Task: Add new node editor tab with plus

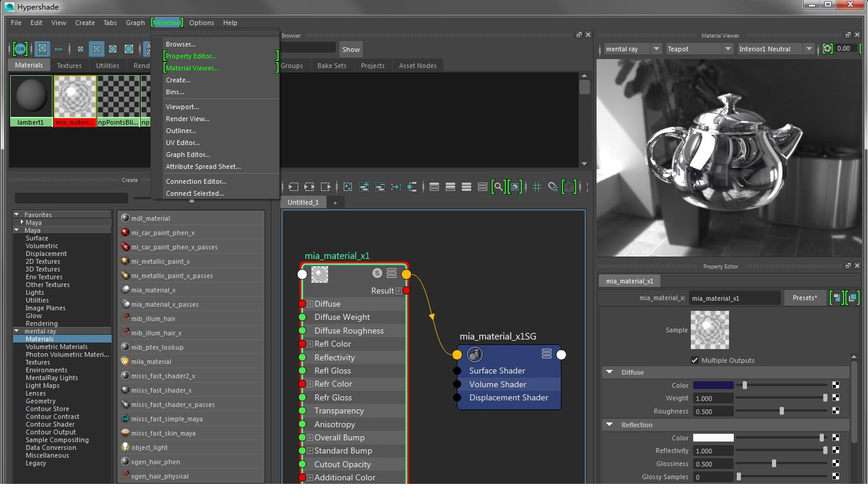Action: [335, 203]
